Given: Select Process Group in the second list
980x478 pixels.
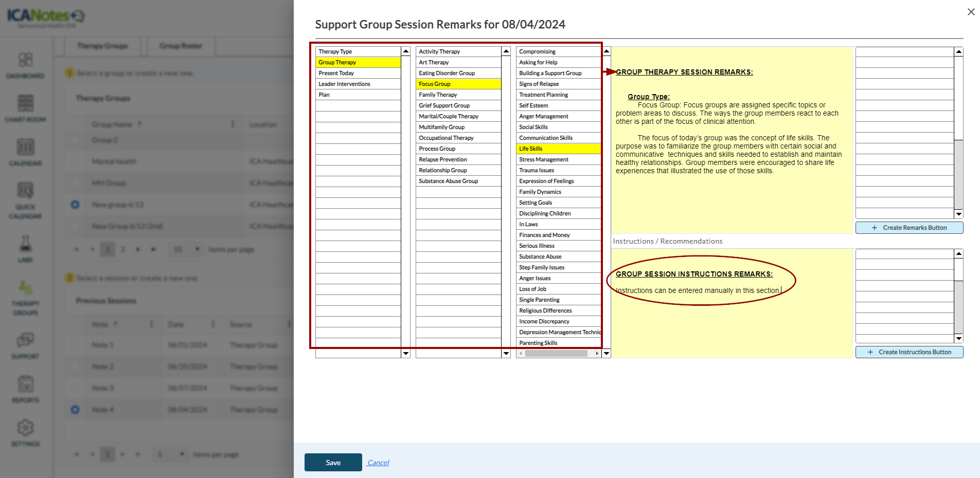Looking at the screenshot, I should [x=458, y=149].
